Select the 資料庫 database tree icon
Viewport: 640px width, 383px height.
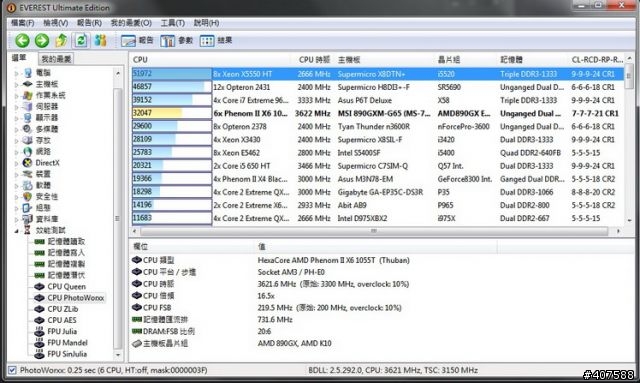[28, 219]
